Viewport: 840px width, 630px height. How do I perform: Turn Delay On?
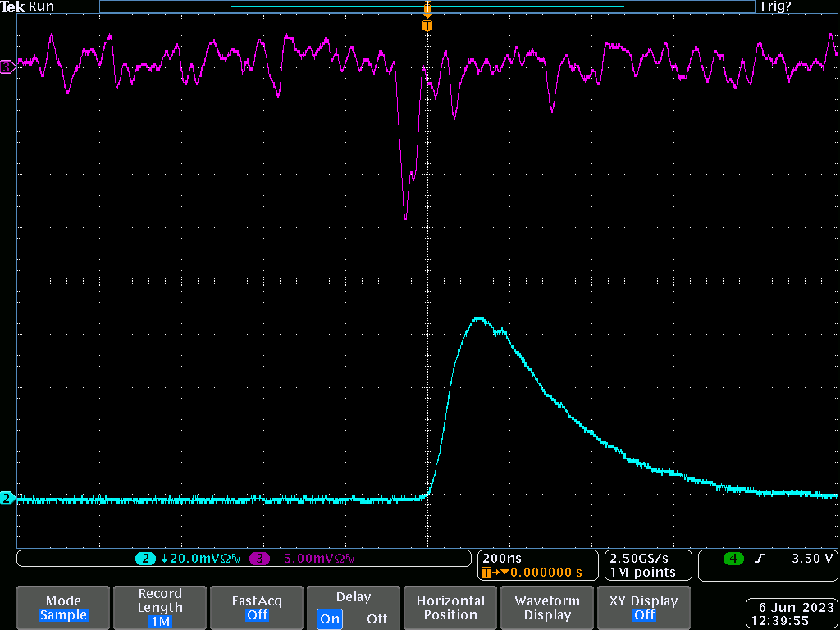pos(331,619)
